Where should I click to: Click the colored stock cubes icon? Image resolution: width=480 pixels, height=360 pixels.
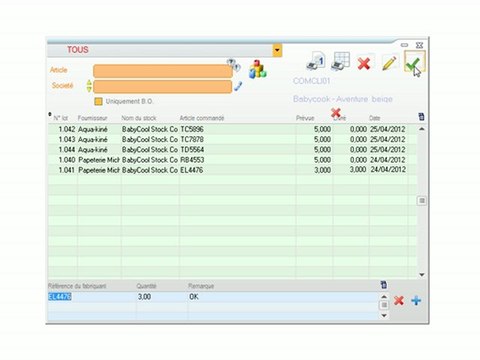[258, 69]
